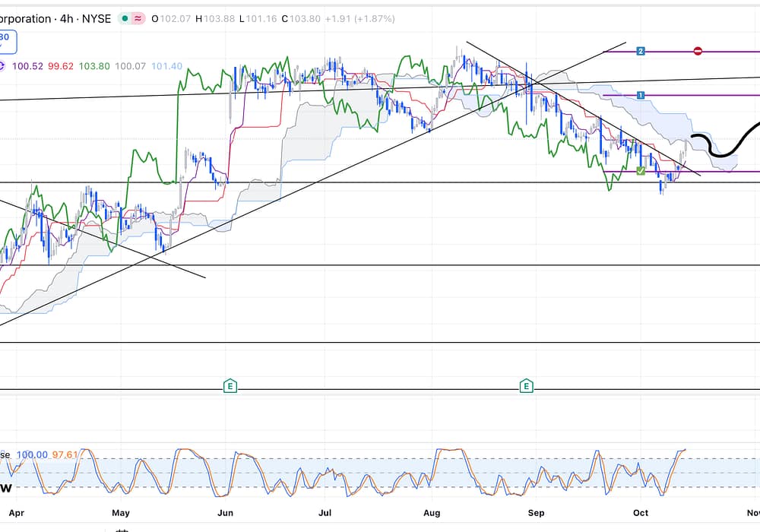
Task: Click the earnings marker near June
Action: [230, 387]
